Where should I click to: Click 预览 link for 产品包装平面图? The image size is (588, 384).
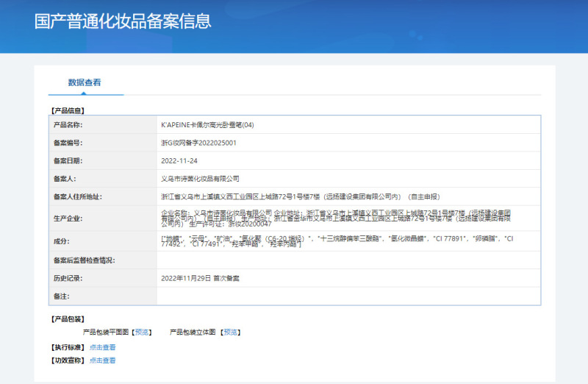pyautogui.click(x=142, y=333)
